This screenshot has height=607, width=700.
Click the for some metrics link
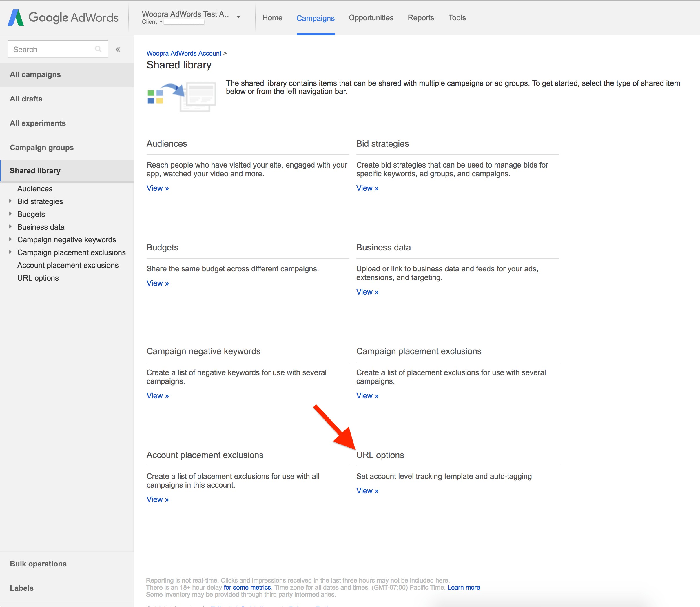[247, 587]
